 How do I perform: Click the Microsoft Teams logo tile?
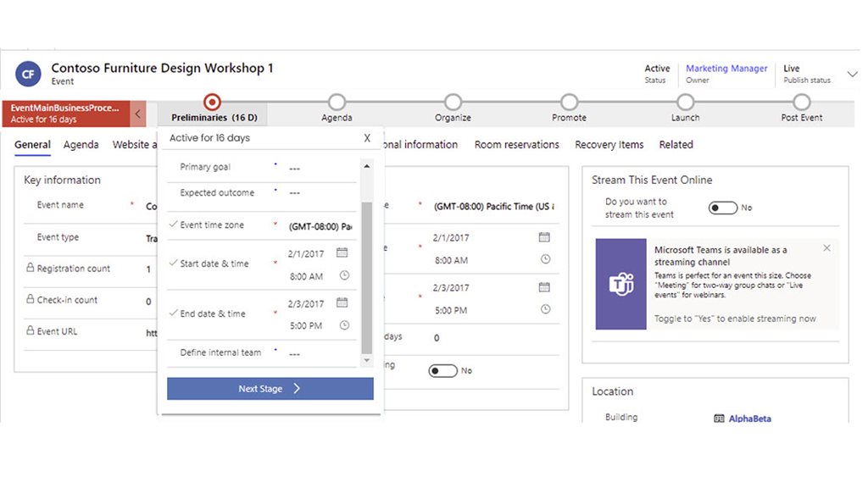(620, 284)
